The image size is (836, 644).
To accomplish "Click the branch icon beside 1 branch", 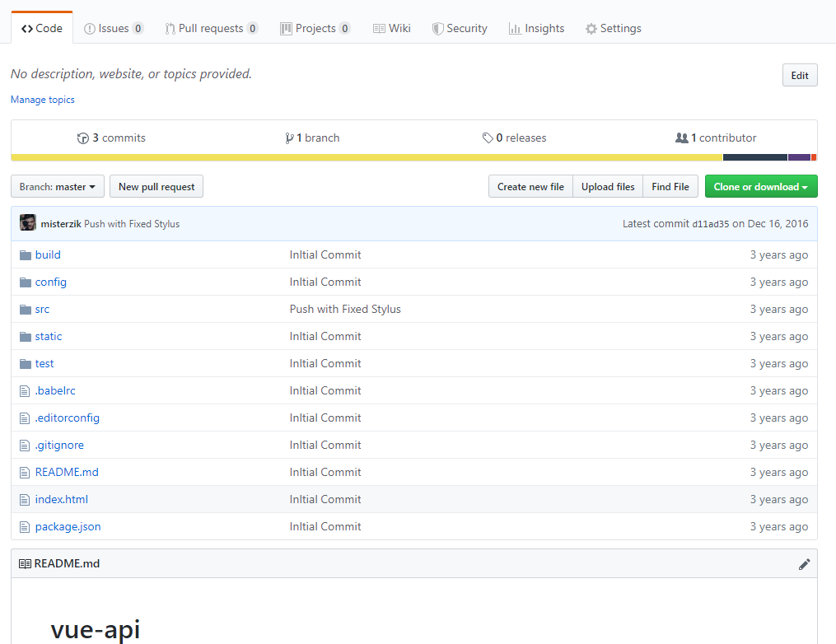I will click(x=289, y=138).
